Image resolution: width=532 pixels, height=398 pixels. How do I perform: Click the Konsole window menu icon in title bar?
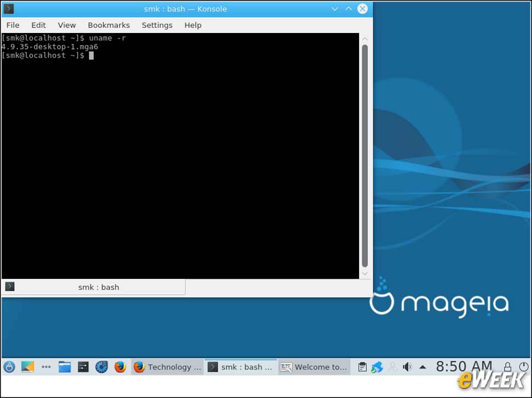point(8,8)
